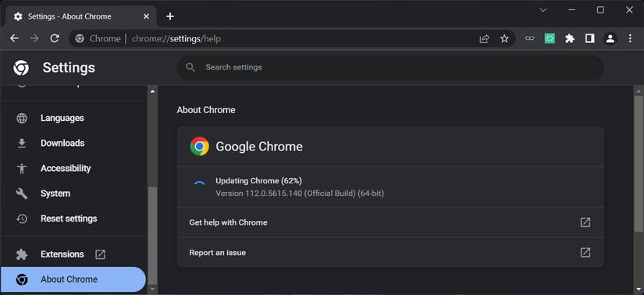
Task: Open the profile avatar menu
Action: [x=610, y=38]
